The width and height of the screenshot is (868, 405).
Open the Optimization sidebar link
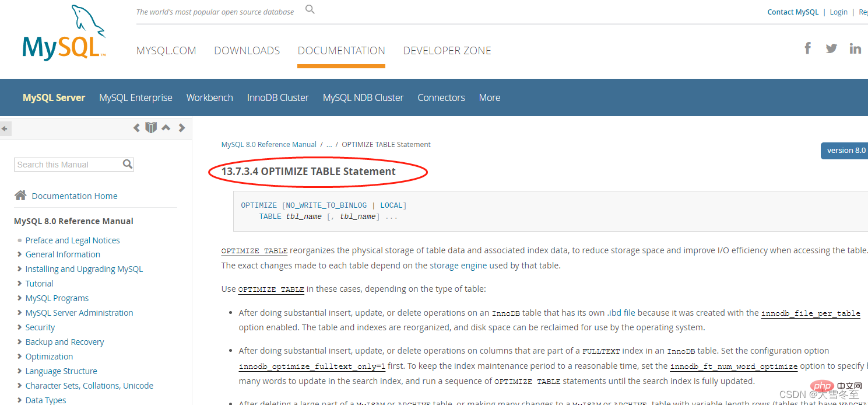(50, 357)
